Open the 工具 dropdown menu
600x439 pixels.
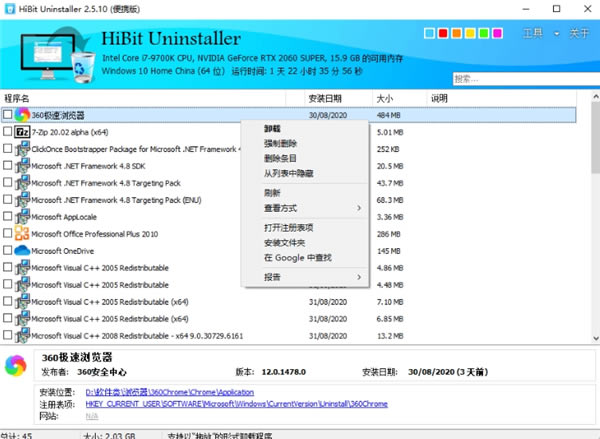(x=537, y=35)
